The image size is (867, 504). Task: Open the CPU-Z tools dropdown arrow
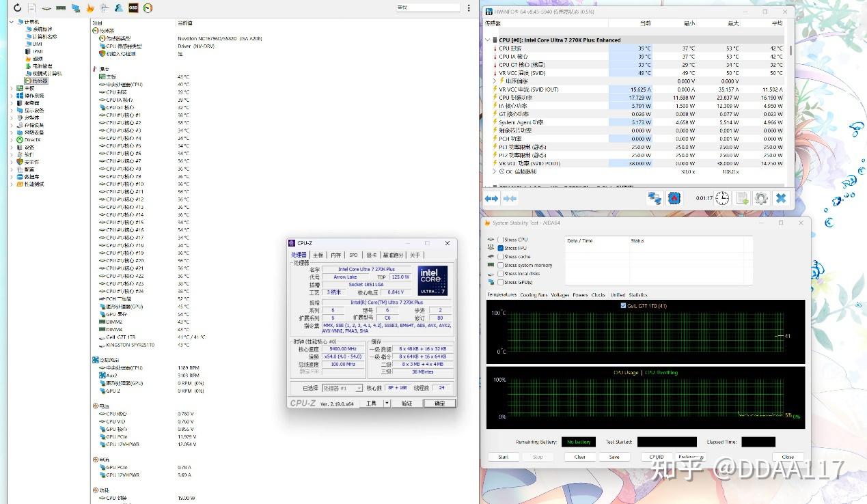pyautogui.click(x=387, y=403)
